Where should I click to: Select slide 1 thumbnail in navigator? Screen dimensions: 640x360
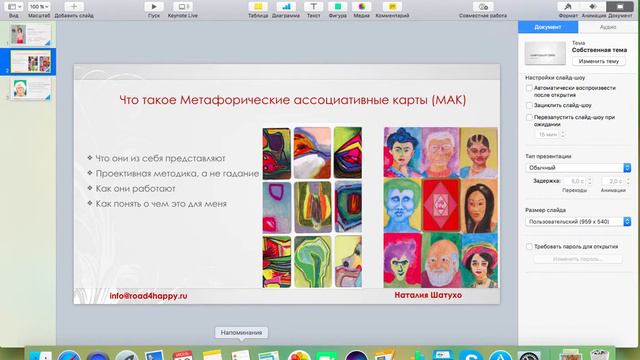click(x=30, y=34)
